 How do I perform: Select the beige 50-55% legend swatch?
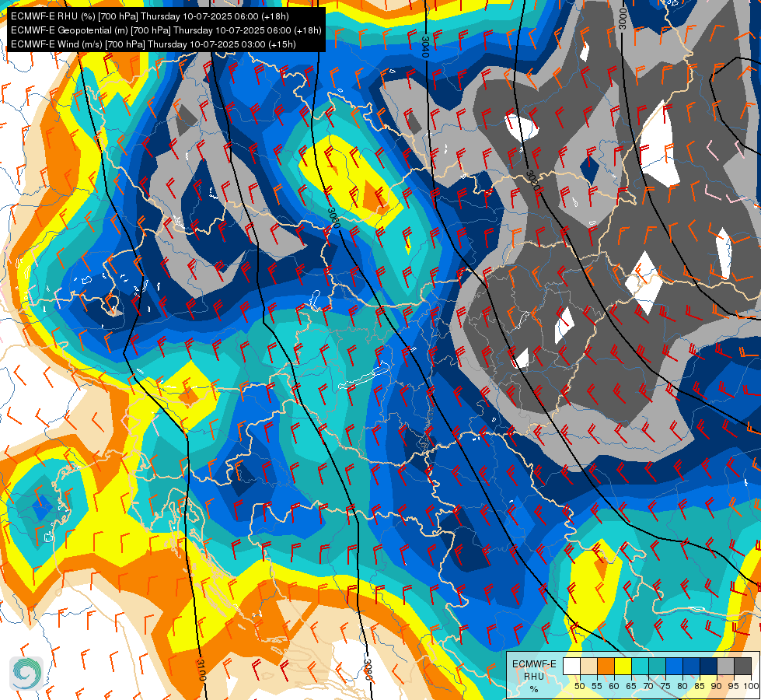[588, 666]
